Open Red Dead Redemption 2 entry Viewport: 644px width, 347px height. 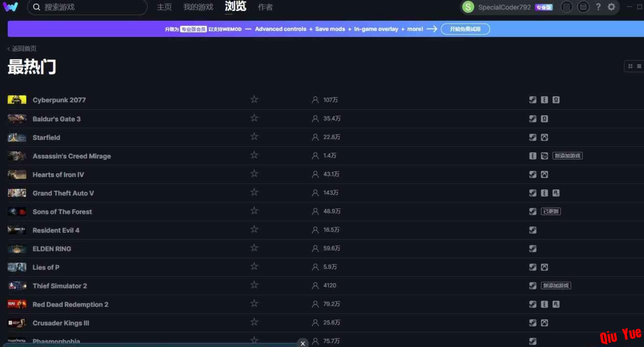pos(70,304)
